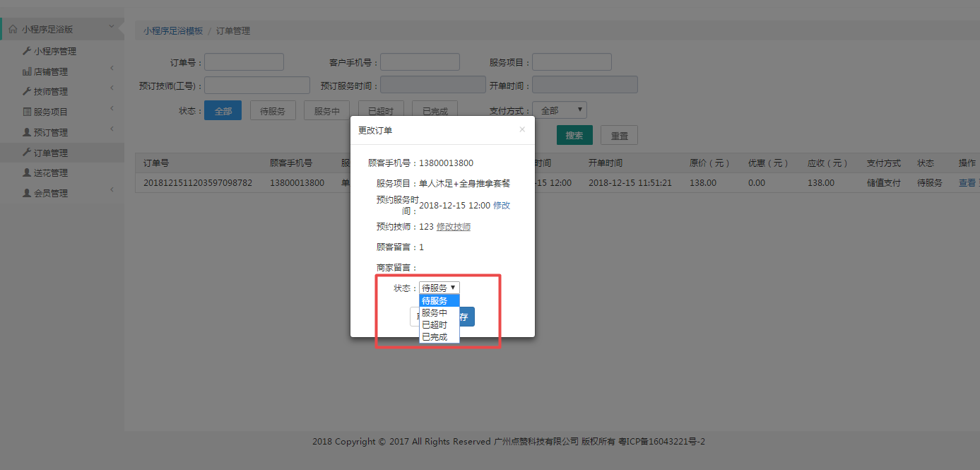The height and width of the screenshot is (470, 980).
Task: Click the user icon beside 会员管理
Action: tap(27, 193)
